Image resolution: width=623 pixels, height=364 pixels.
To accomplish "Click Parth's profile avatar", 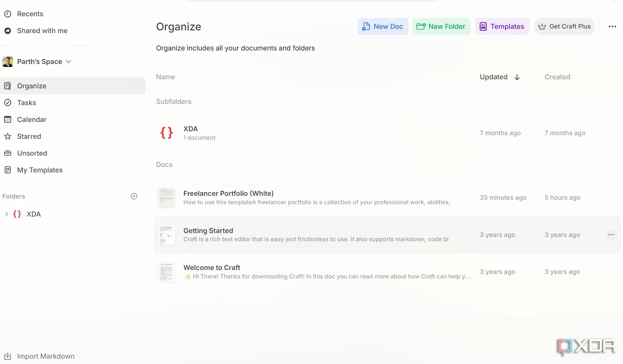I will click(x=8, y=62).
